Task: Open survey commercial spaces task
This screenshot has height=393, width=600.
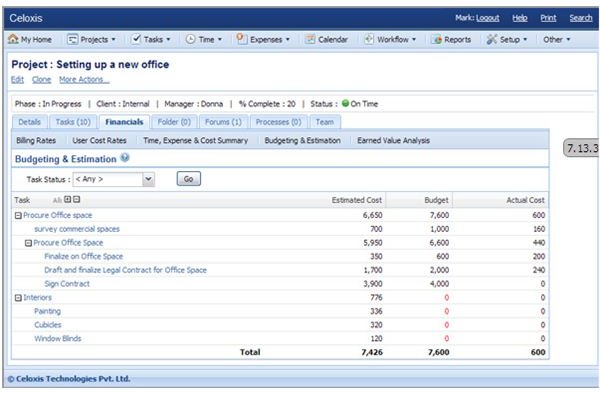Action: [x=77, y=229]
